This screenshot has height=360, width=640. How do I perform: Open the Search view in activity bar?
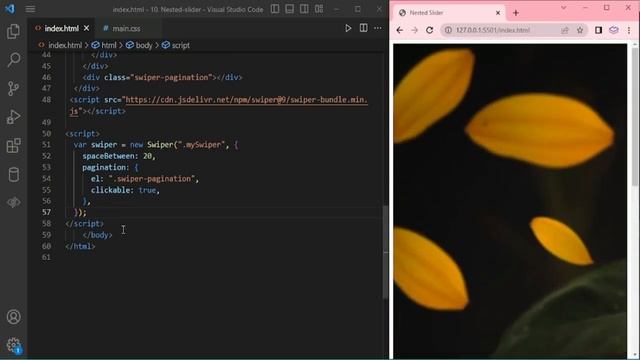(x=13, y=60)
